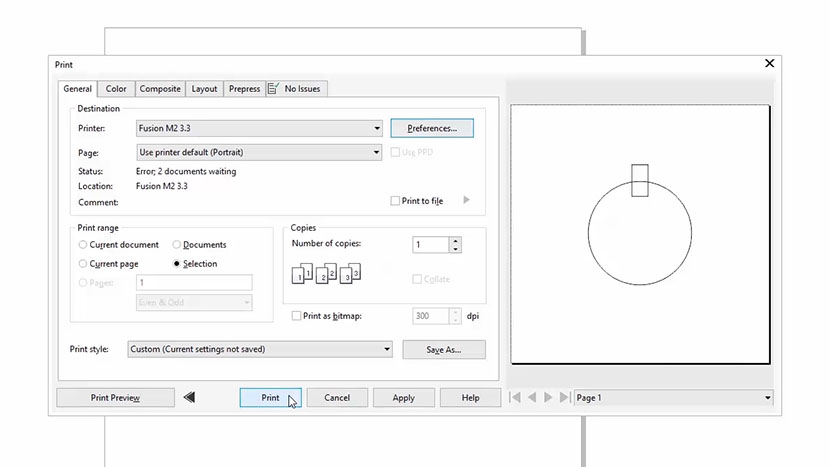This screenshot has height=467, width=830.
Task: Click the Print Preview button
Action: [x=115, y=398]
